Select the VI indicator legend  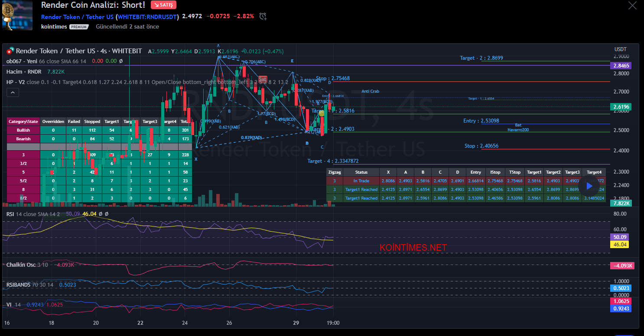[x=9, y=304]
